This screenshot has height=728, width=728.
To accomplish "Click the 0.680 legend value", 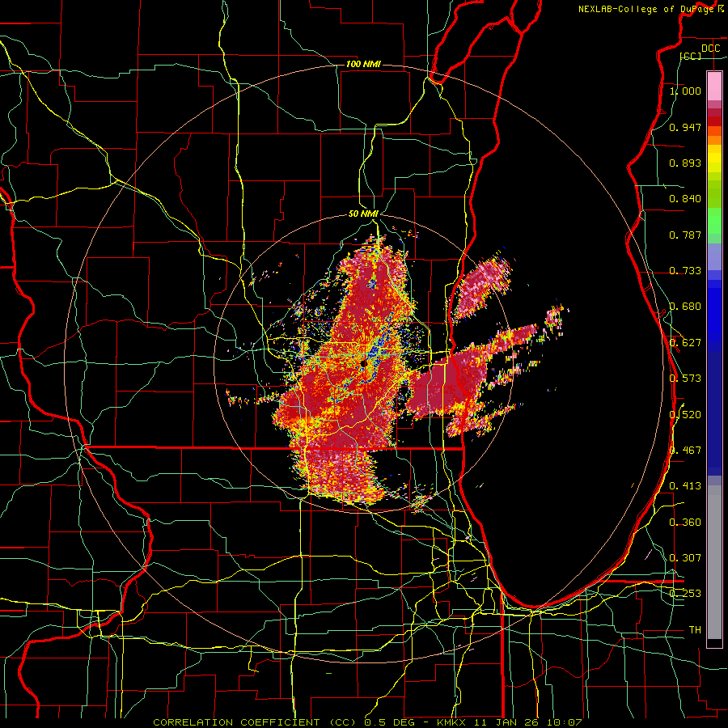I will [685, 307].
